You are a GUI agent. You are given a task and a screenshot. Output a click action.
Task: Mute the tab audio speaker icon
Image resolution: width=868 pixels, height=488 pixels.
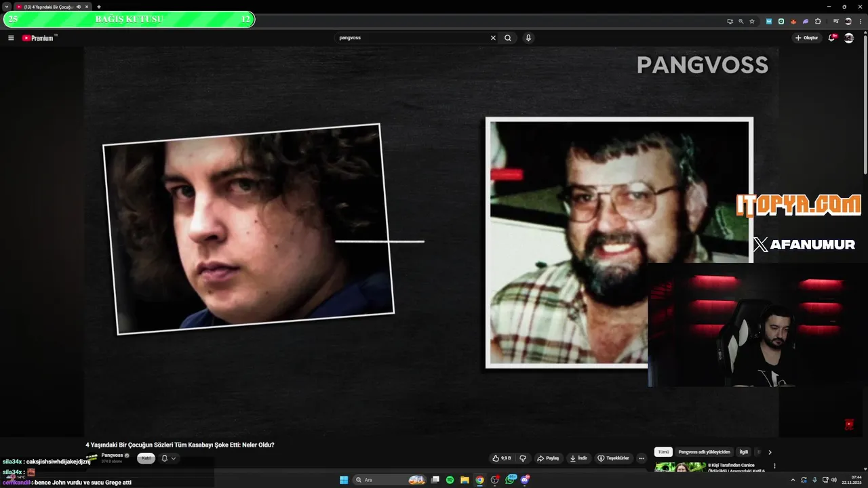[79, 7]
